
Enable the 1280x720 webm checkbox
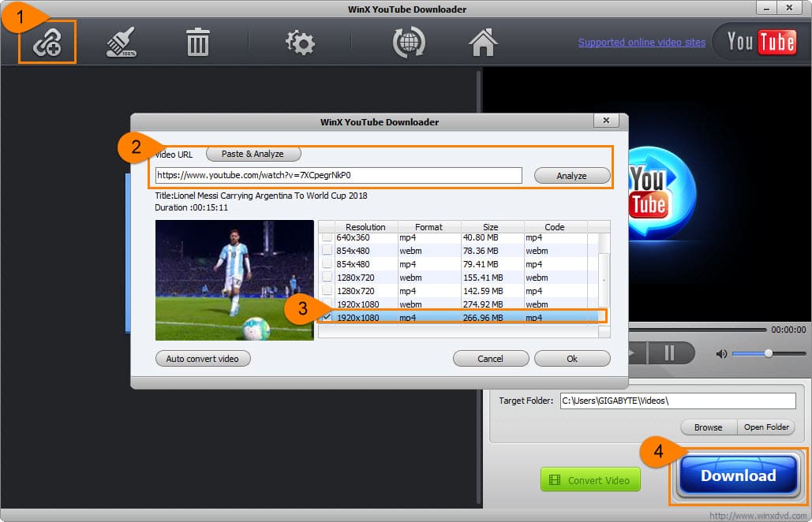pos(327,278)
